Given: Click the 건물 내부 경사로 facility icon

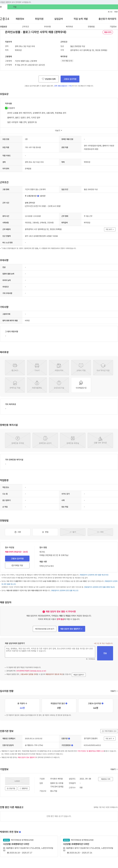Looking at the screenshot, I should (x=100, y=440).
